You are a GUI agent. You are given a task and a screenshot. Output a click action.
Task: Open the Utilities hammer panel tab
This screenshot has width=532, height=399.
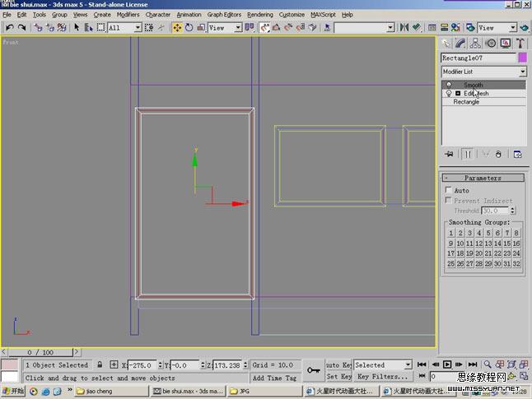tap(520, 43)
